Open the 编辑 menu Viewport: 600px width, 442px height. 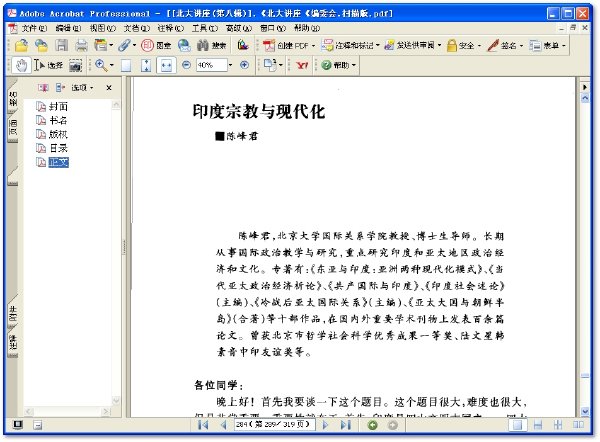pyautogui.click(x=68, y=28)
